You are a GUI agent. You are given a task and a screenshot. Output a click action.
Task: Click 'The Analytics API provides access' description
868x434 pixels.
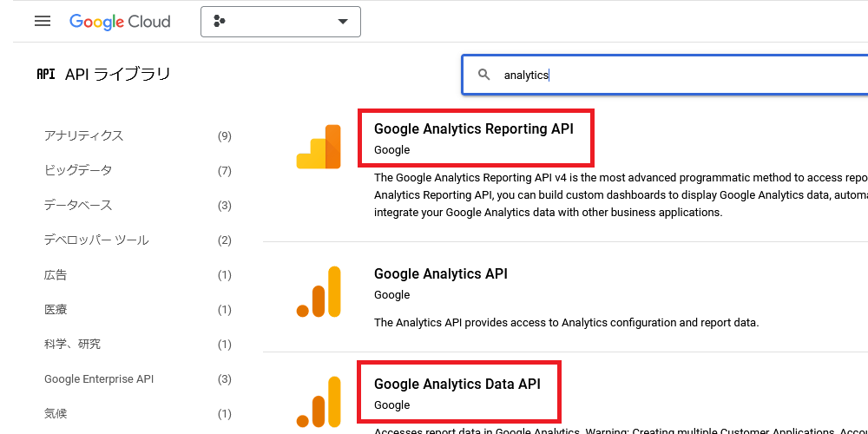click(x=566, y=322)
